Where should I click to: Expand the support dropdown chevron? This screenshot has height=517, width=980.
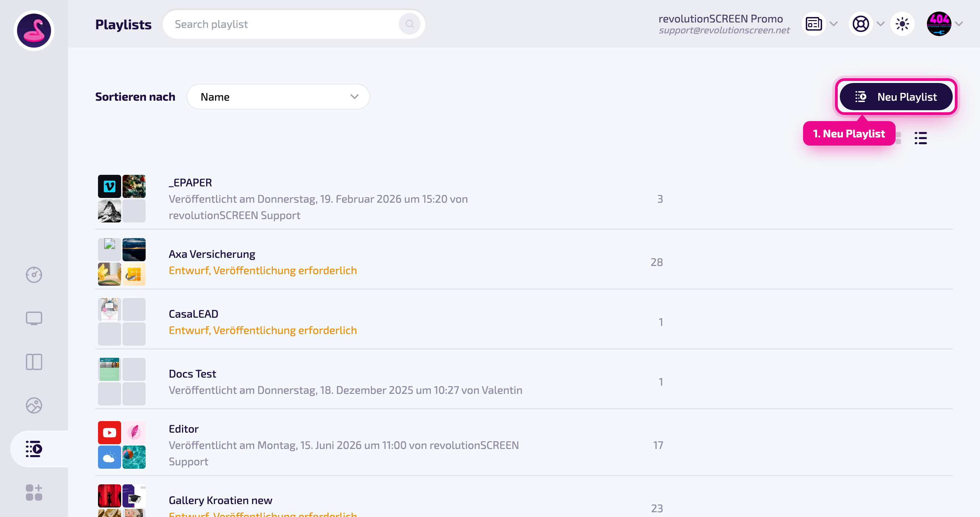click(x=881, y=24)
